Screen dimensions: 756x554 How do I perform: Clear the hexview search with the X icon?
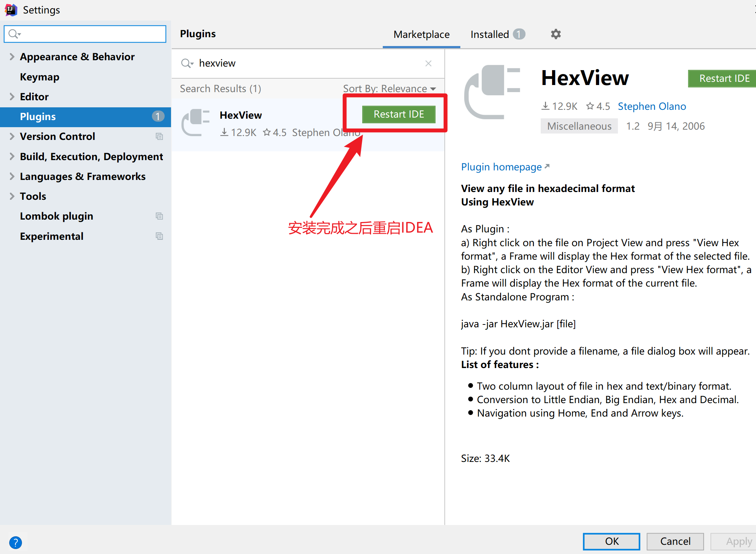(x=428, y=63)
